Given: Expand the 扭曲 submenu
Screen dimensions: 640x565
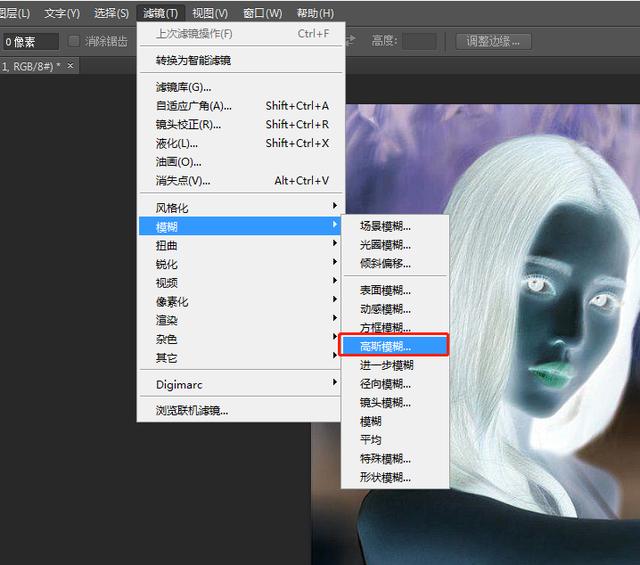Looking at the screenshot, I should click(241, 245).
